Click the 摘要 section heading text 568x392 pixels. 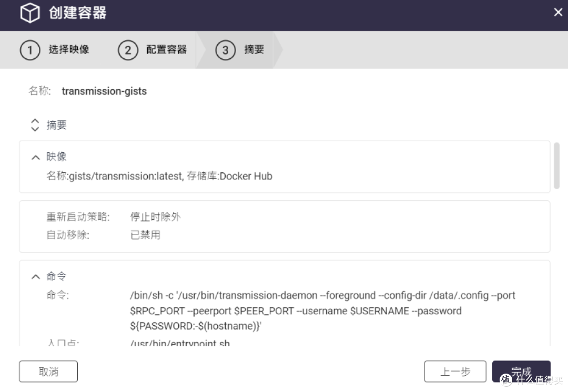click(56, 125)
